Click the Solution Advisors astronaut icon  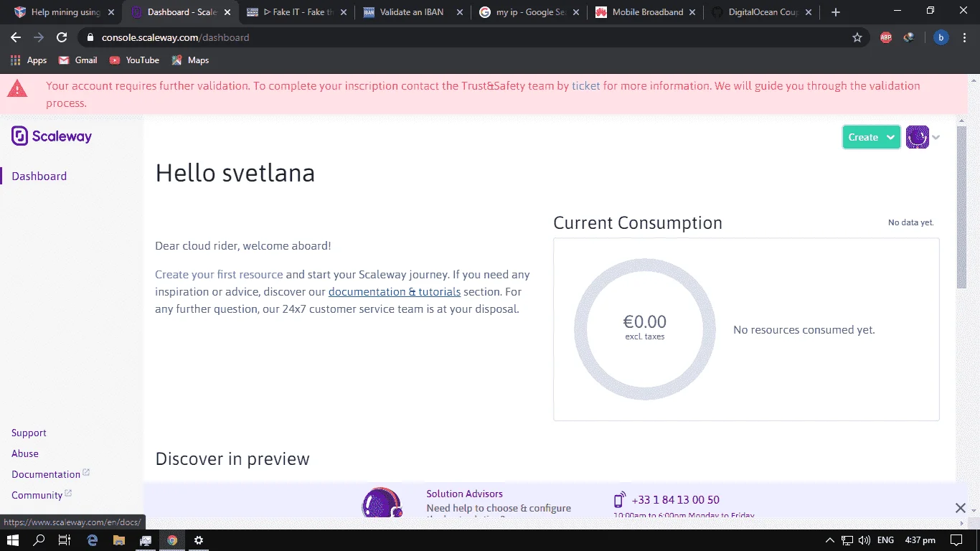tap(382, 502)
